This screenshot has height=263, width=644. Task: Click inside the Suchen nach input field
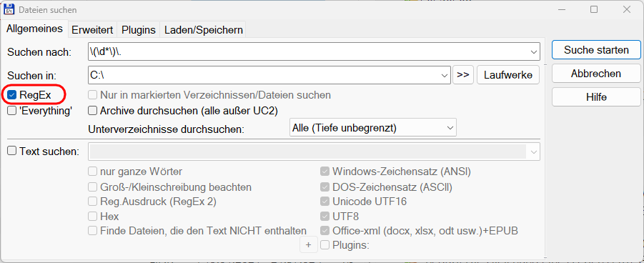(308, 51)
